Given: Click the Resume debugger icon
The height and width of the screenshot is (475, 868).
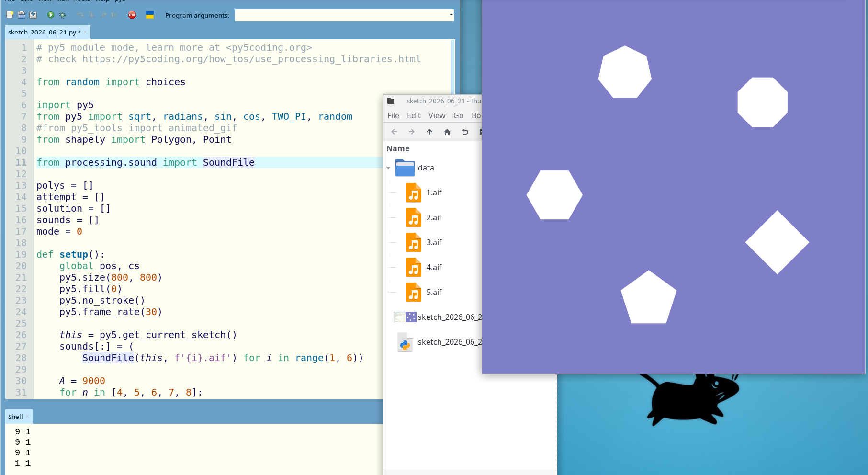Looking at the screenshot, I should pos(114,15).
